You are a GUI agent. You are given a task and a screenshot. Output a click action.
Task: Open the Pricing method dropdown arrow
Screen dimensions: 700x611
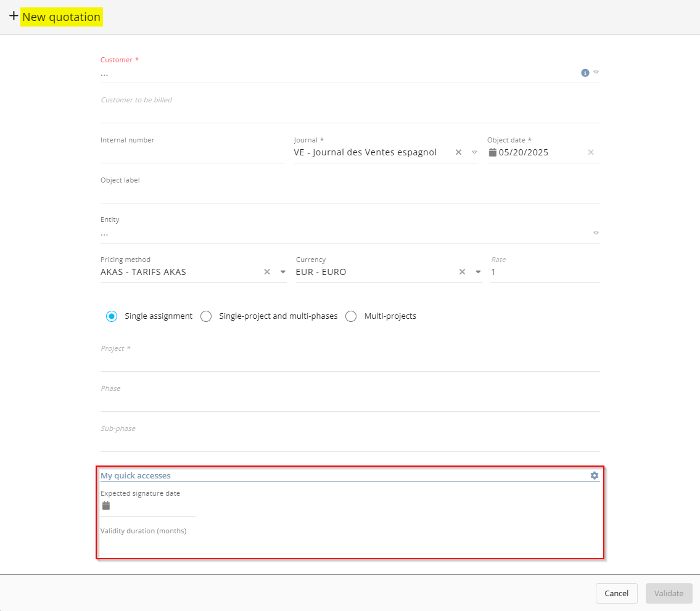tap(283, 272)
